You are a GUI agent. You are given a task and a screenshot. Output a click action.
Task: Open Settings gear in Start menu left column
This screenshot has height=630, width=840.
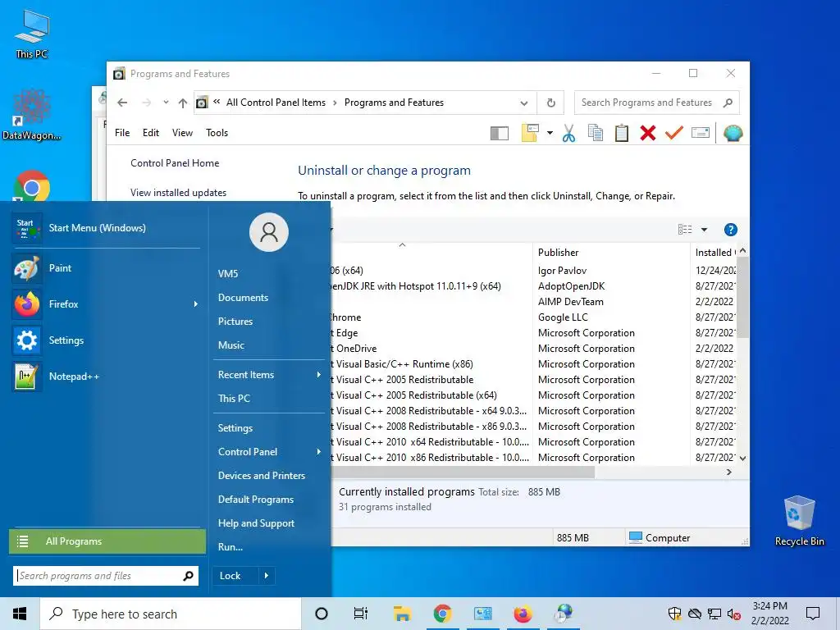106,340
